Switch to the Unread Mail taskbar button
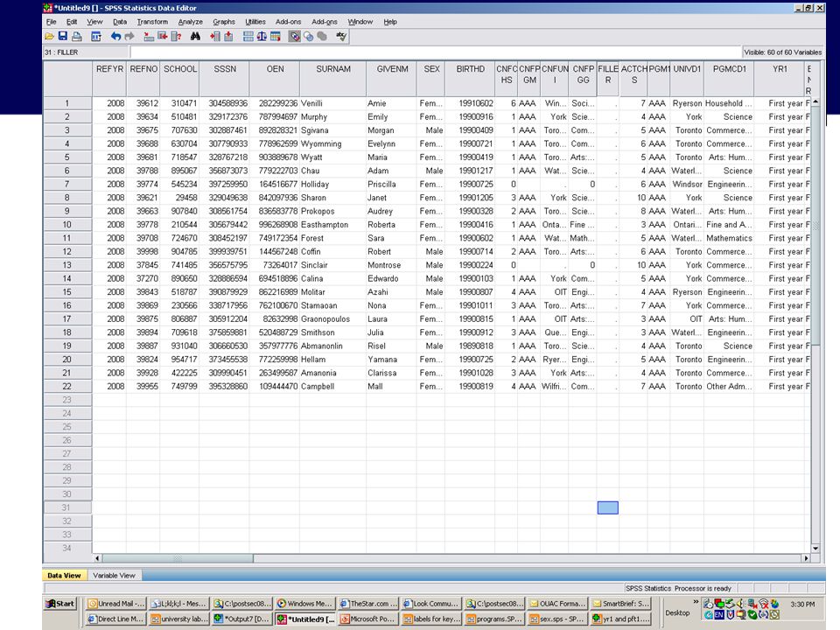Viewport: 840px width, 630px height. point(115,603)
